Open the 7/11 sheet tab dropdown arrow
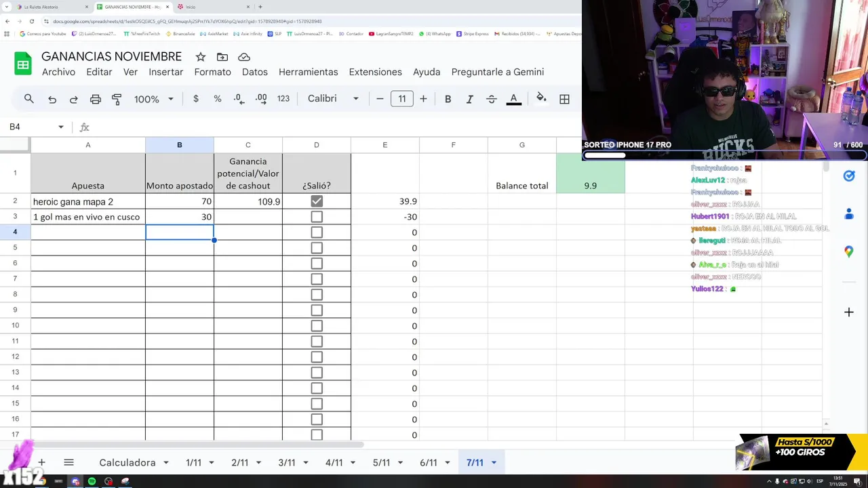The image size is (868, 488). pos(494,463)
